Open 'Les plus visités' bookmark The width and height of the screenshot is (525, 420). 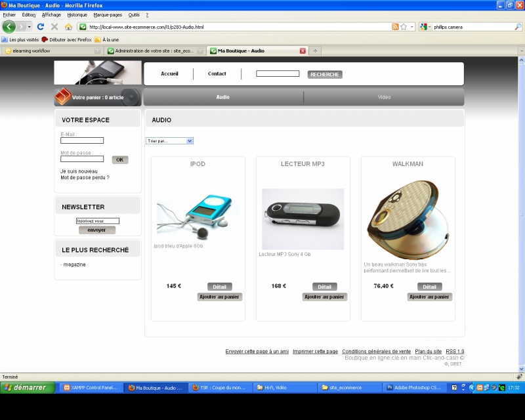[20, 39]
